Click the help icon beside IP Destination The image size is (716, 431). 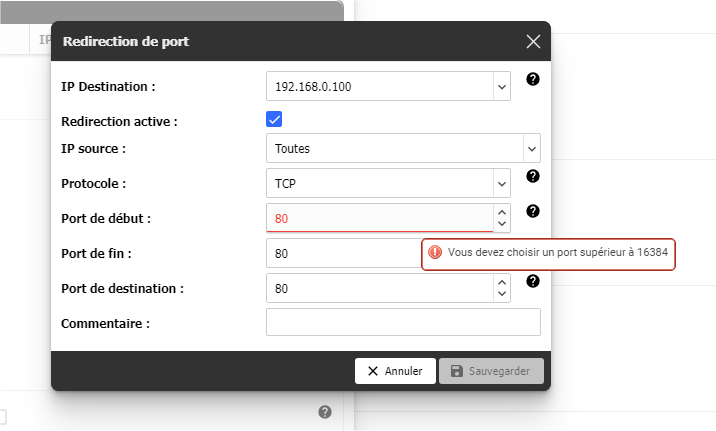(533, 79)
